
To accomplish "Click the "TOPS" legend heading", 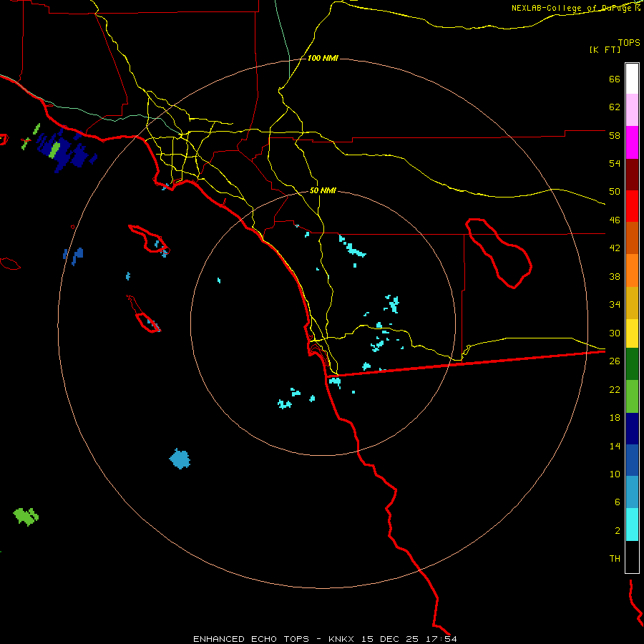I will click(x=629, y=43).
